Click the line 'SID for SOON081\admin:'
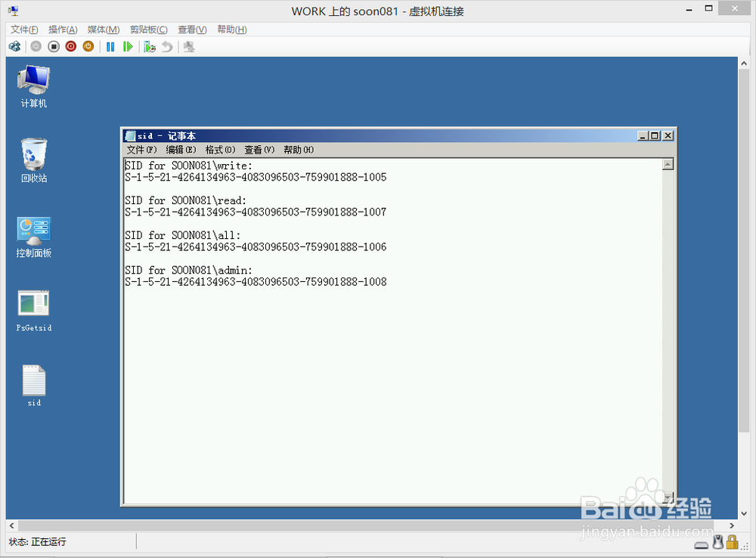Screen dimensions: 756x558 pyautogui.click(x=188, y=270)
